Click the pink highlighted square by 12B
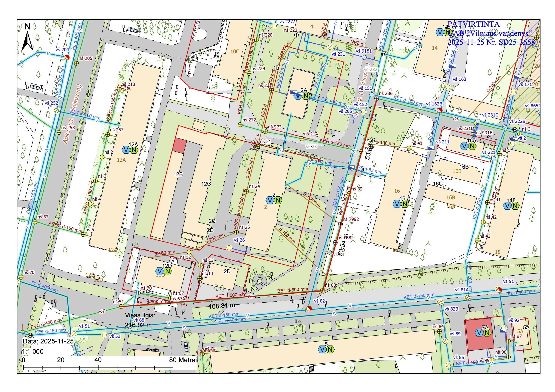 (x=179, y=146)
